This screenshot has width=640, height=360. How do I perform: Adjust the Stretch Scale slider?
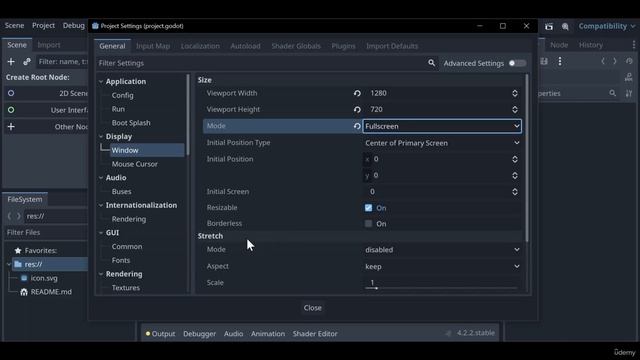pos(441,288)
